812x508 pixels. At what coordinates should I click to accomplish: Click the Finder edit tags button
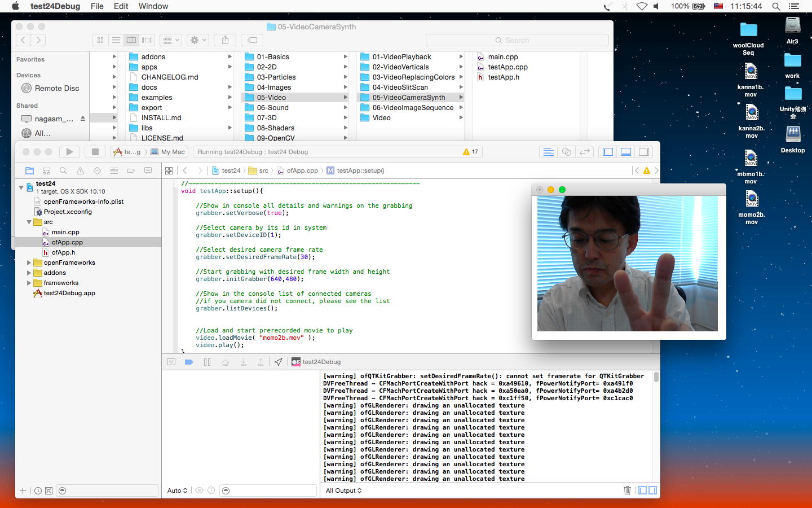point(252,40)
